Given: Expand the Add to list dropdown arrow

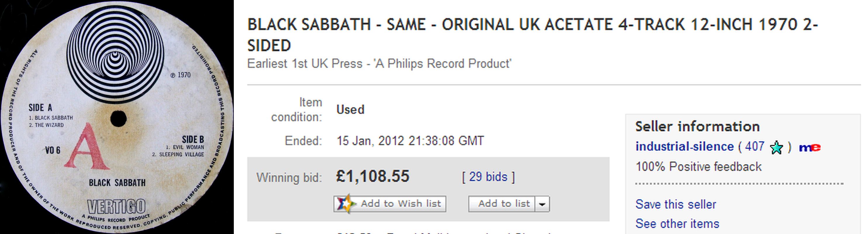Looking at the screenshot, I should tap(542, 204).
